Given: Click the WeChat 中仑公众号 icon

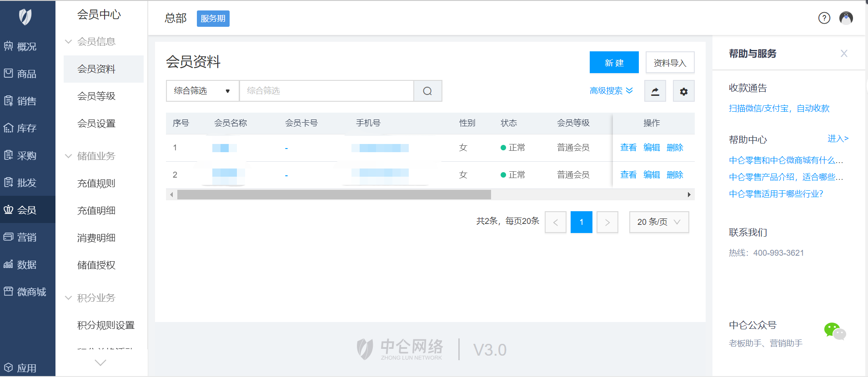Looking at the screenshot, I should pos(834,331).
